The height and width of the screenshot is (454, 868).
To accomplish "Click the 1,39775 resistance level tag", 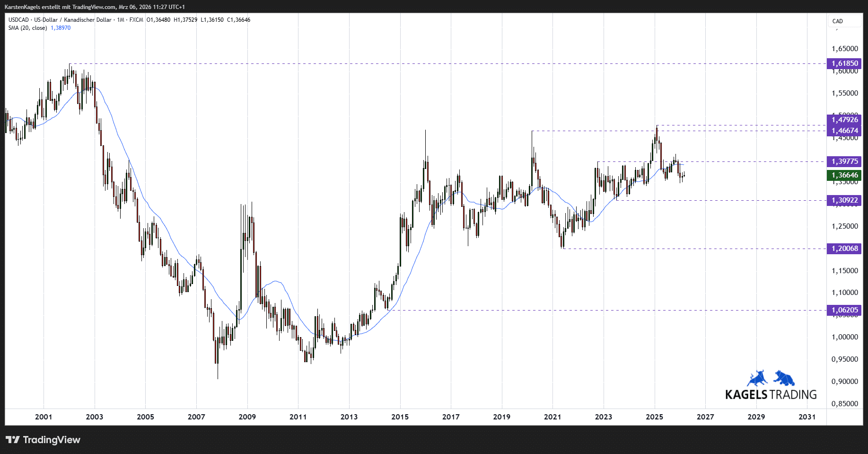I will pyautogui.click(x=844, y=161).
